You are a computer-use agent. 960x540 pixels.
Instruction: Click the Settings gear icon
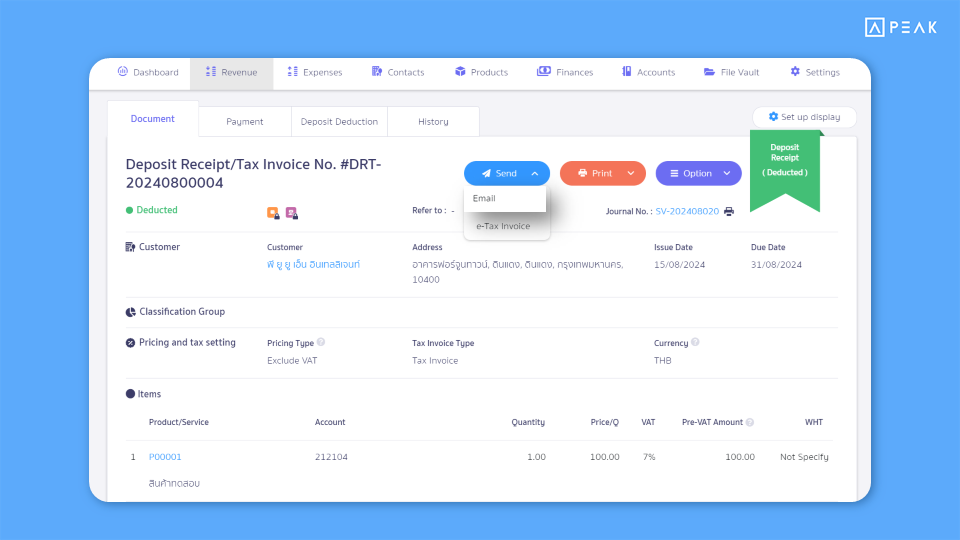(795, 72)
